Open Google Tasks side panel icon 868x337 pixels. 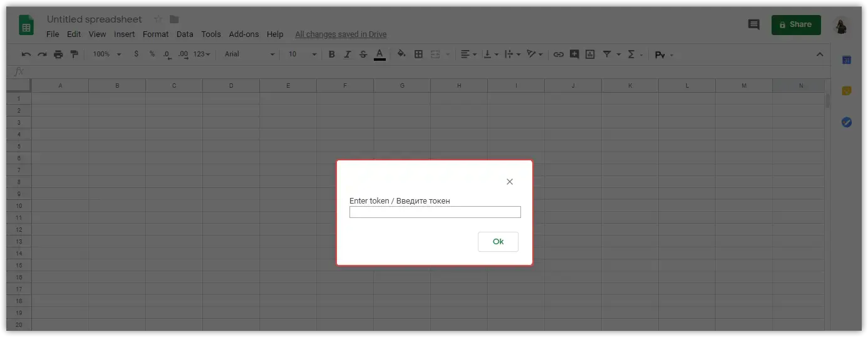pos(847,122)
